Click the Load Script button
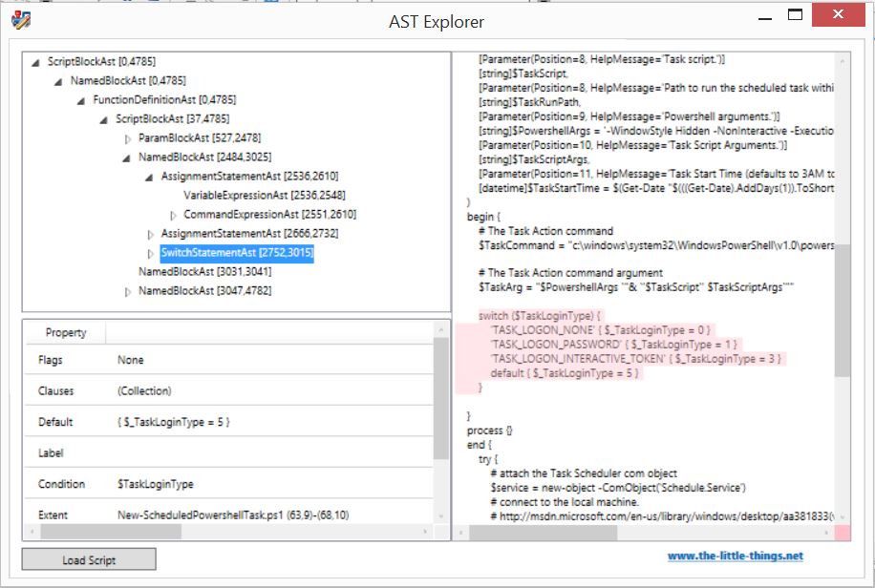875x588 pixels. pyautogui.click(x=89, y=559)
